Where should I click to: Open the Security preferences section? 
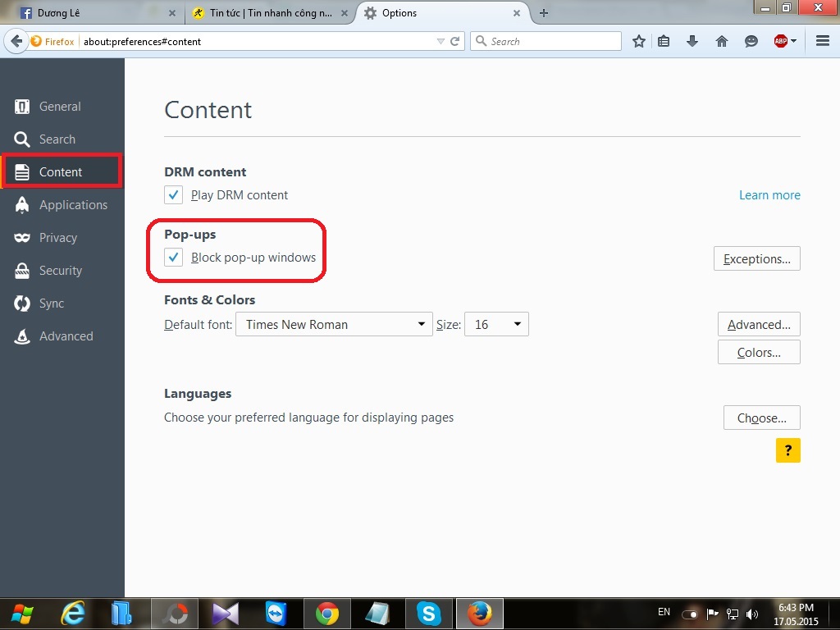pos(60,271)
